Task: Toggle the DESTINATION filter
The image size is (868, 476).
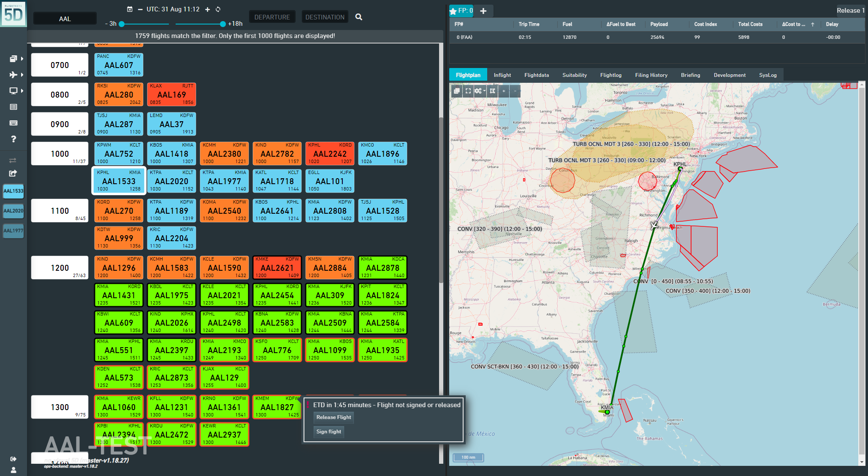Action: click(x=325, y=17)
